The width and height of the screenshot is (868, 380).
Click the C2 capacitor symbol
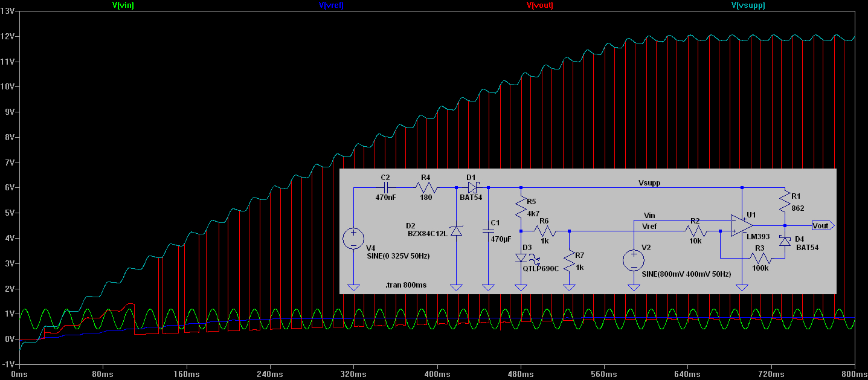pos(385,188)
